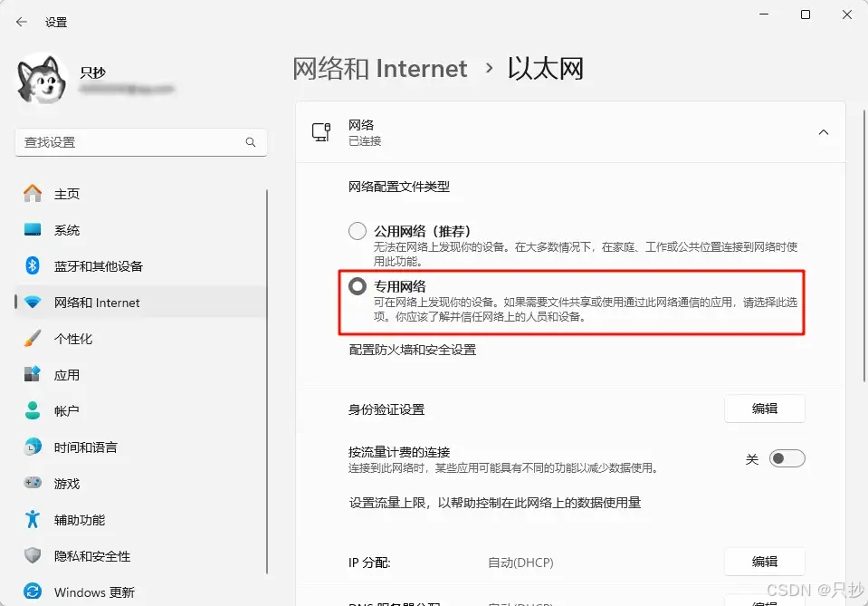Image resolution: width=868 pixels, height=606 pixels.
Task: Click the 隐私和安全性 shield icon
Action: [x=33, y=555]
